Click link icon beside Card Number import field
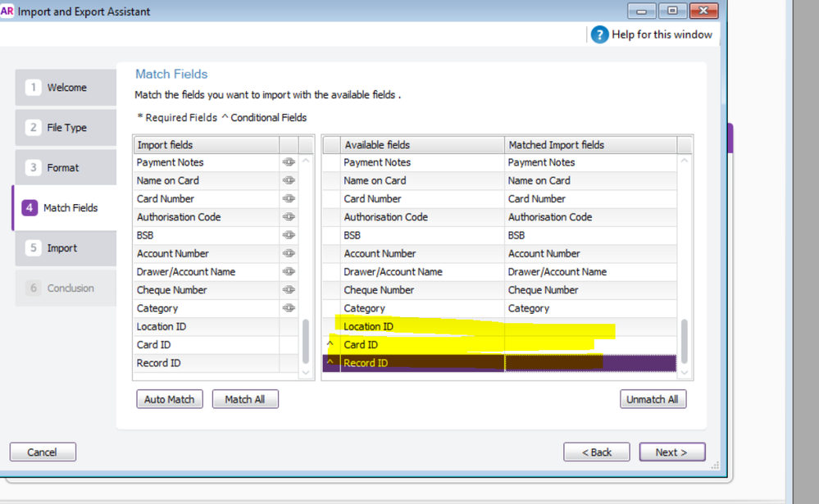The height and width of the screenshot is (504, 819). [289, 199]
